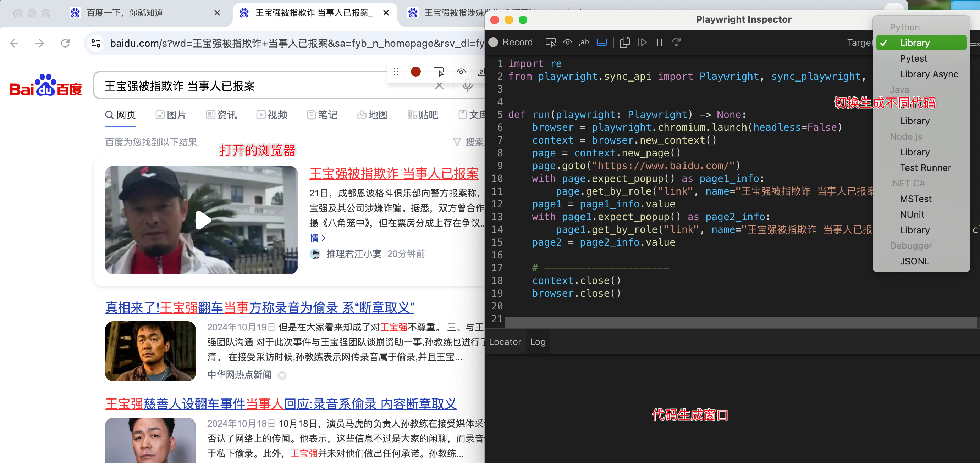980x463 pixels.
Task: Open the Locator tab in Inspector
Action: point(505,342)
